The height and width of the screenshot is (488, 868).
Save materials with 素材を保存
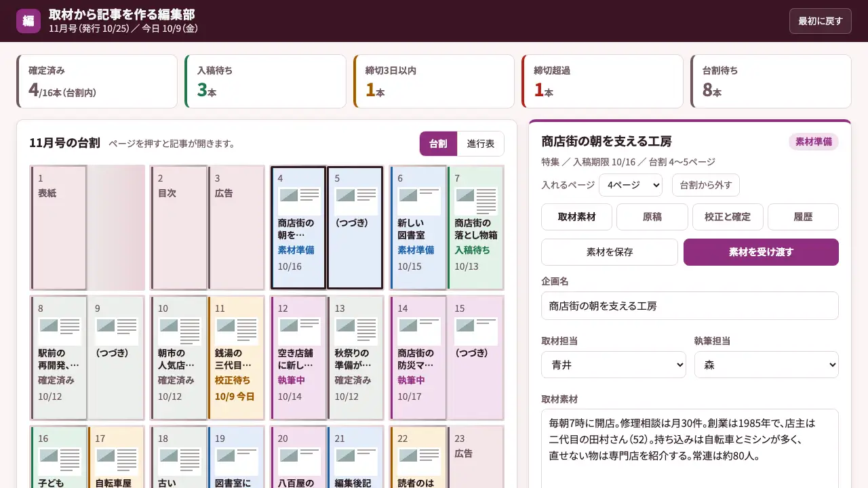tap(610, 252)
